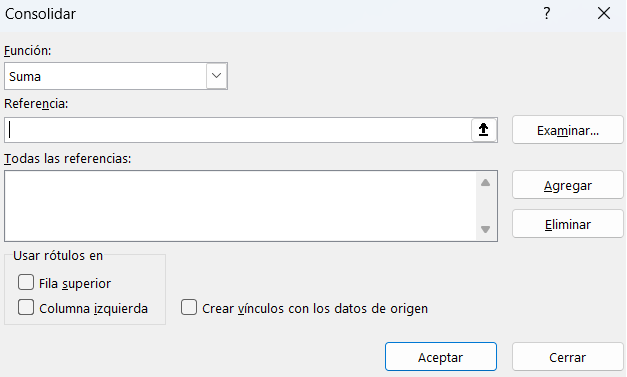The width and height of the screenshot is (627, 377).
Task: Click inside the Referencia input field
Action: (238, 130)
